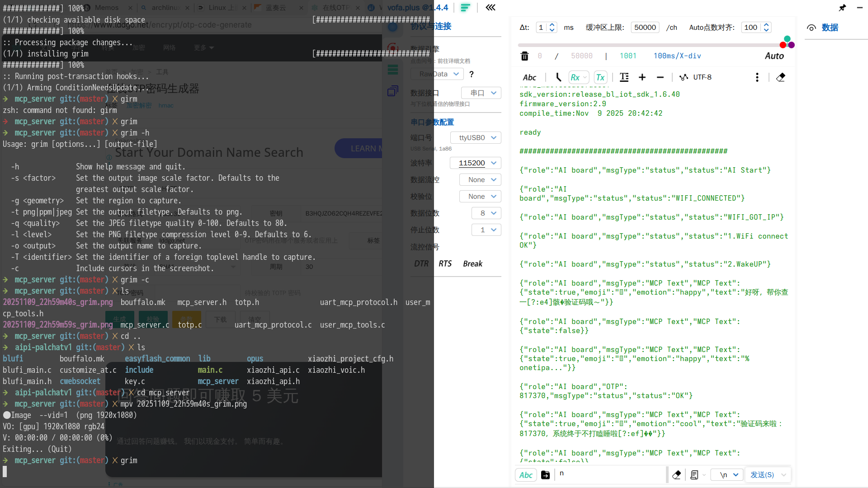868x488 pixels.
Task: Open the three-dot more options menu
Action: (x=757, y=77)
